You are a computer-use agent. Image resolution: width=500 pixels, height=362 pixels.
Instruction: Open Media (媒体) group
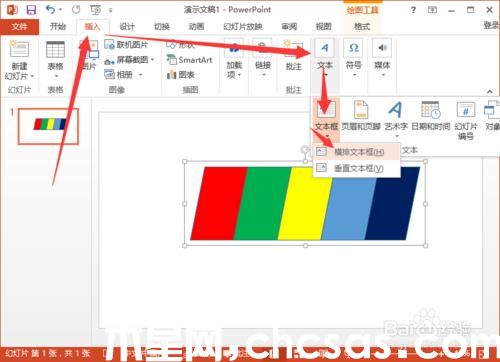point(382,58)
